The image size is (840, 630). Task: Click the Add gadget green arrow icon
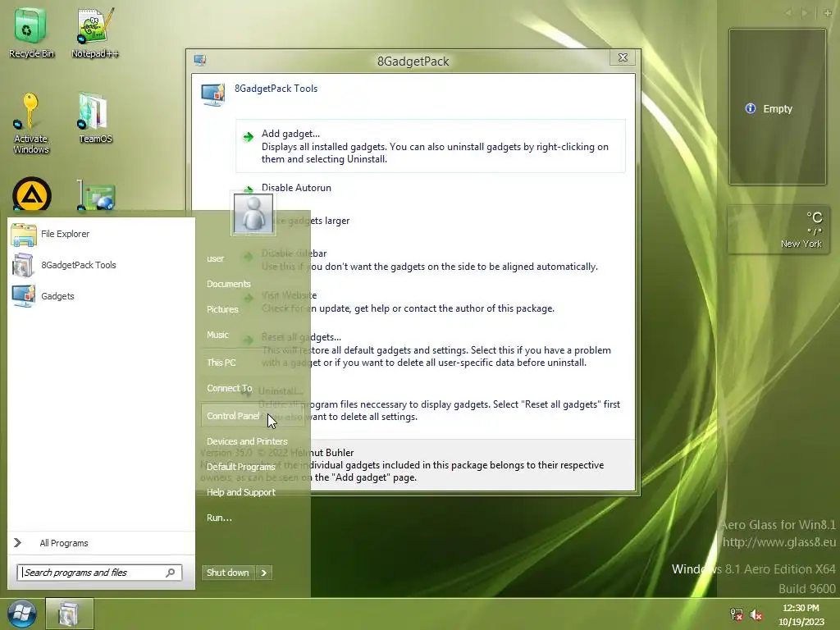(248, 137)
